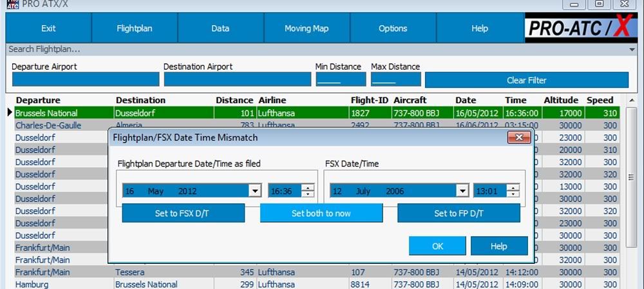Sort by the Date column header

466,100
